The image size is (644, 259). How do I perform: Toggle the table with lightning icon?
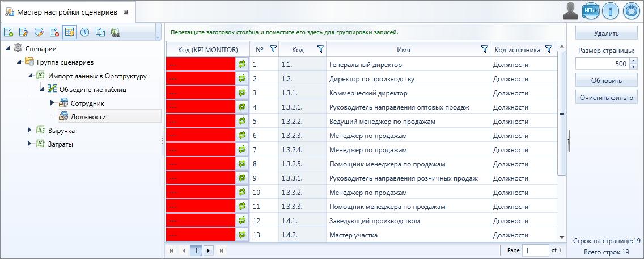[x=69, y=32]
